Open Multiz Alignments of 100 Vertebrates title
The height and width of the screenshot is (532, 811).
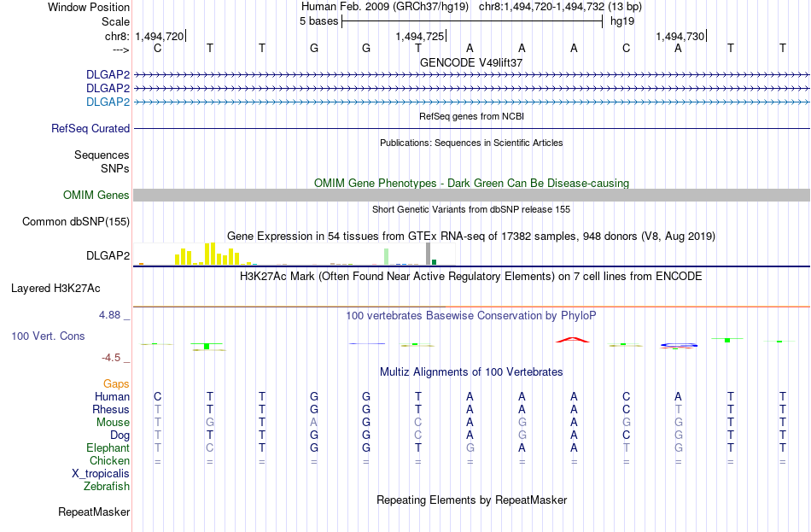click(x=471, y=372)
